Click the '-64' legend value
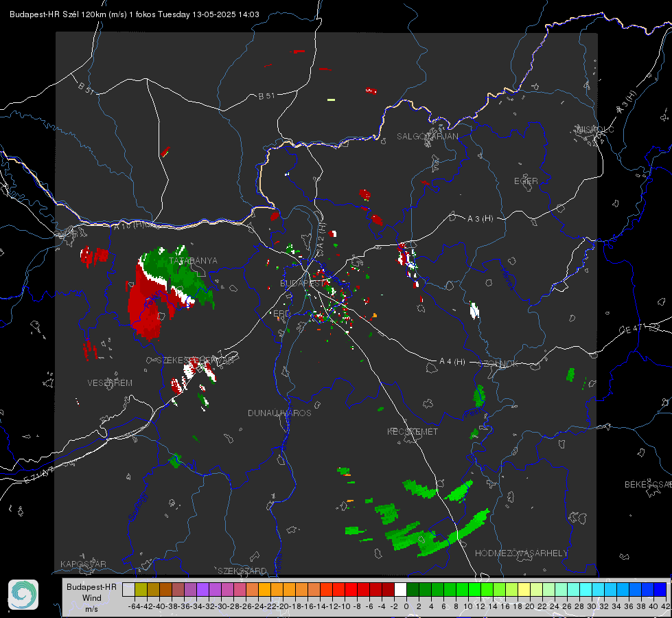 (x=135, y=606)
